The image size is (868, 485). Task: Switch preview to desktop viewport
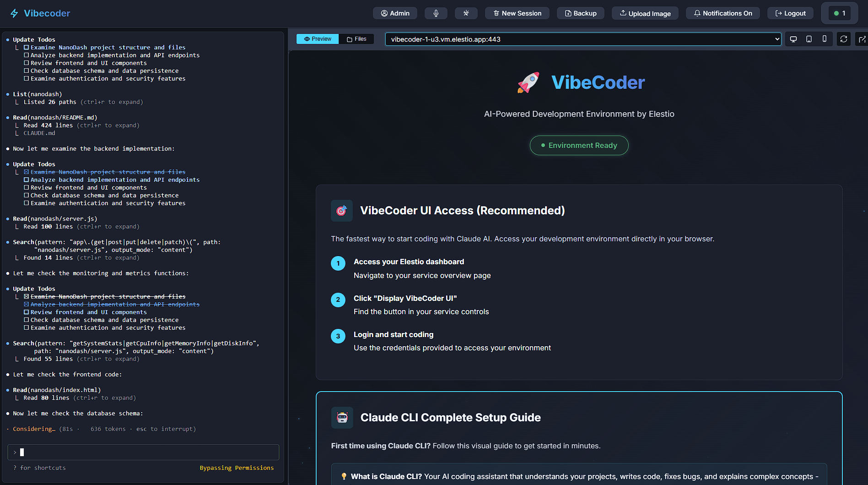point(793,39)
